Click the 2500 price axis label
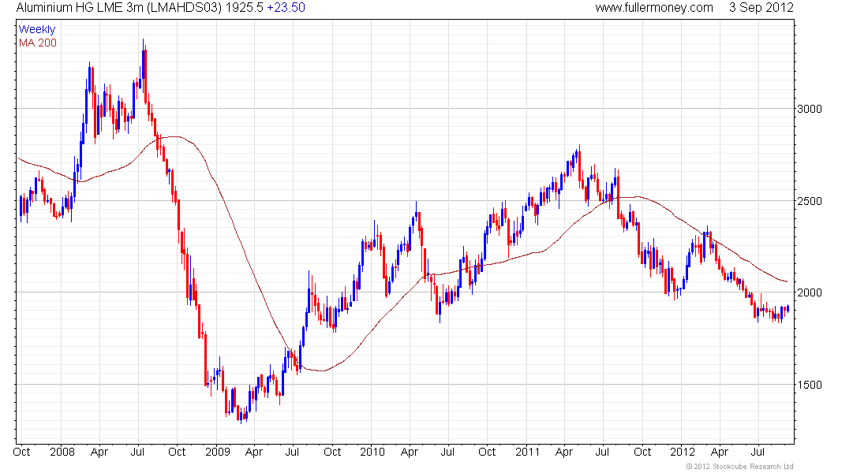 (810, 201)
